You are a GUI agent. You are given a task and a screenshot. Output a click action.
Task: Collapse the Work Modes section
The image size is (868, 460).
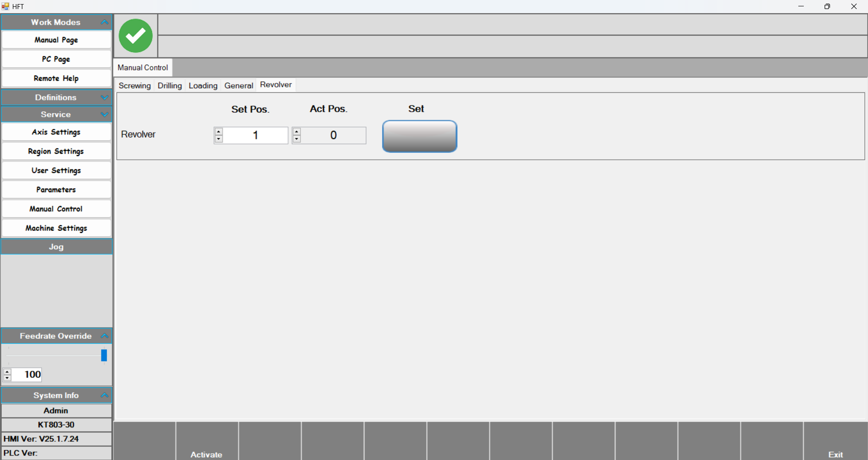[x=104, y=22]
